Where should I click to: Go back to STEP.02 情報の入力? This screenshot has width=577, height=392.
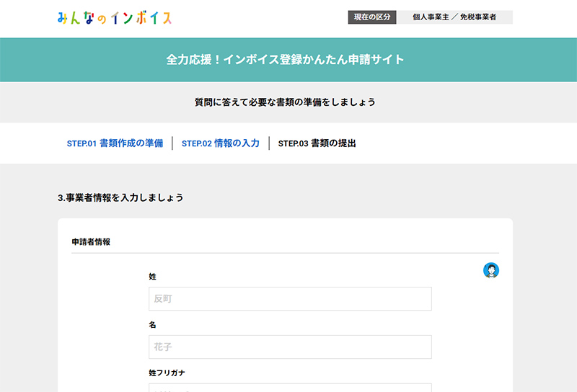point(220,143)
